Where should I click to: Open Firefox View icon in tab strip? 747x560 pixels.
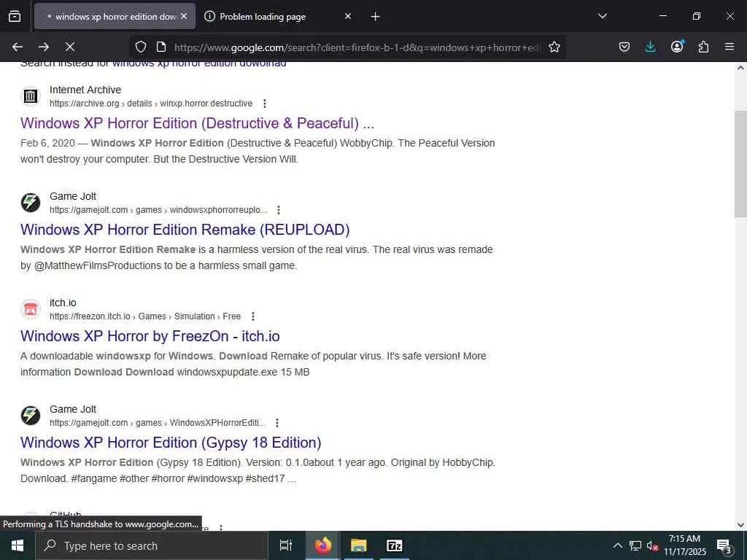click(15, 16)
